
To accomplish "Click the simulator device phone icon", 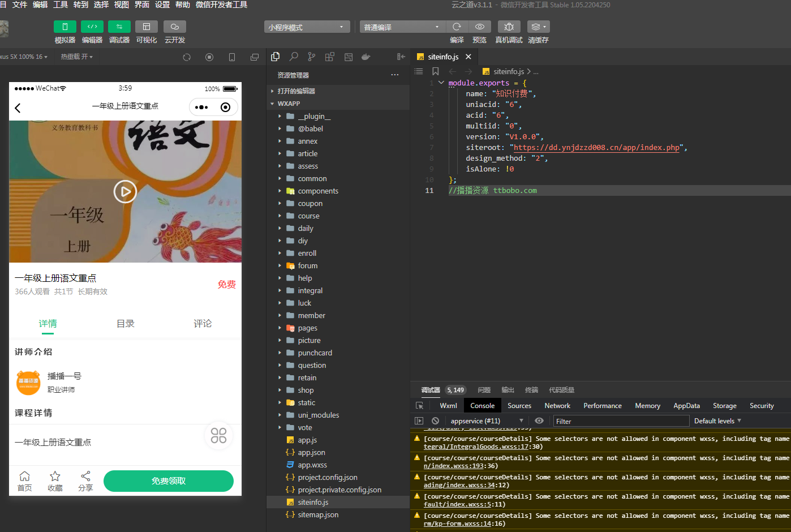I will pos(232,57).
